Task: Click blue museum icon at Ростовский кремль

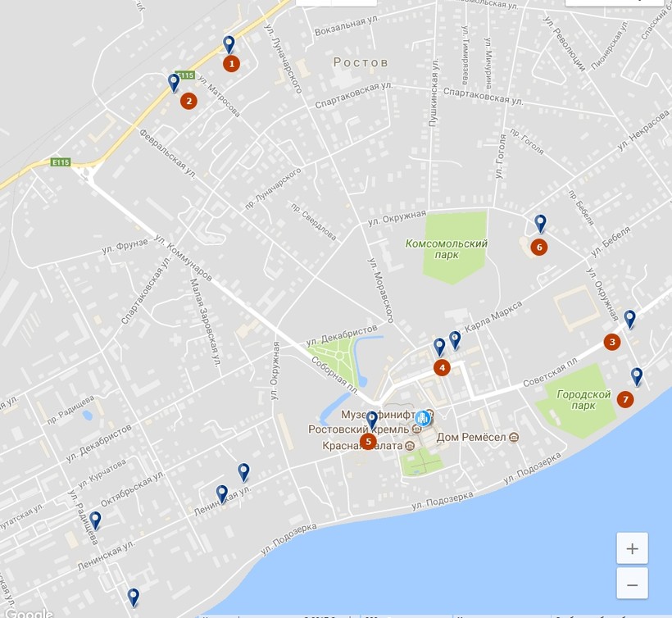Action: pyautogui.click(x=422, y=417)
